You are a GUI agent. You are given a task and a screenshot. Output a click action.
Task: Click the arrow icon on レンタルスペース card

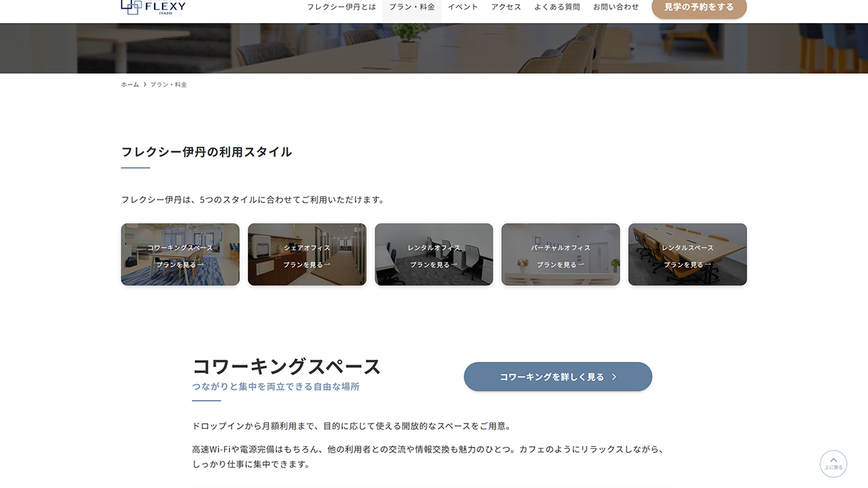coord(708,265)
